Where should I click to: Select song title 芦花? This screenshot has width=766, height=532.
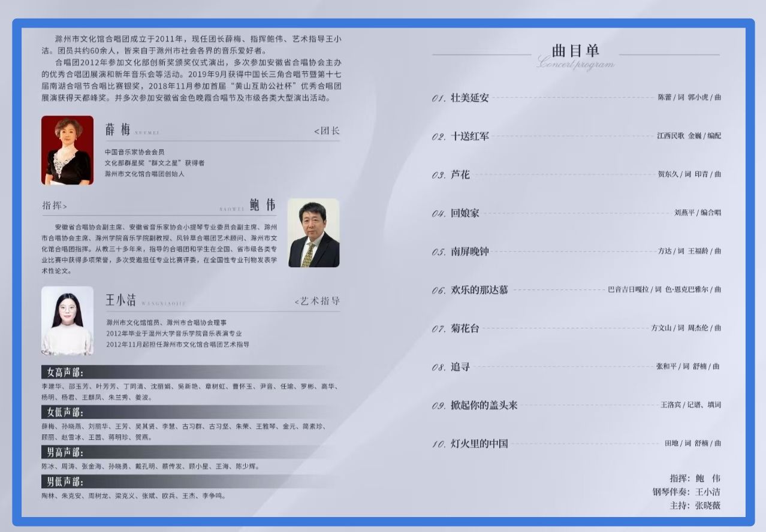click(460, 175)
